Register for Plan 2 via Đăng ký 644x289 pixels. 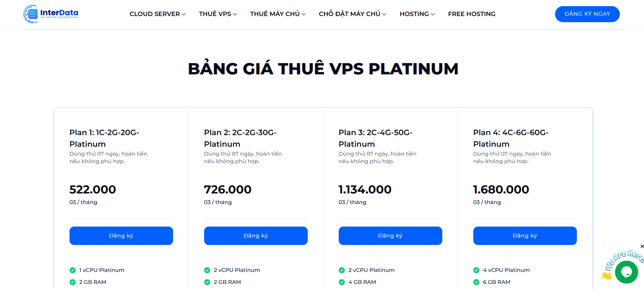(256, 236)
